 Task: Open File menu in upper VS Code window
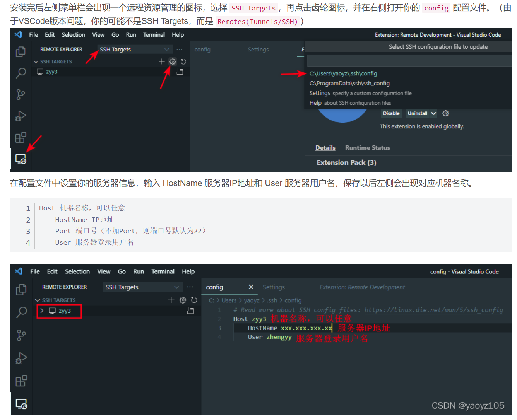34,35
